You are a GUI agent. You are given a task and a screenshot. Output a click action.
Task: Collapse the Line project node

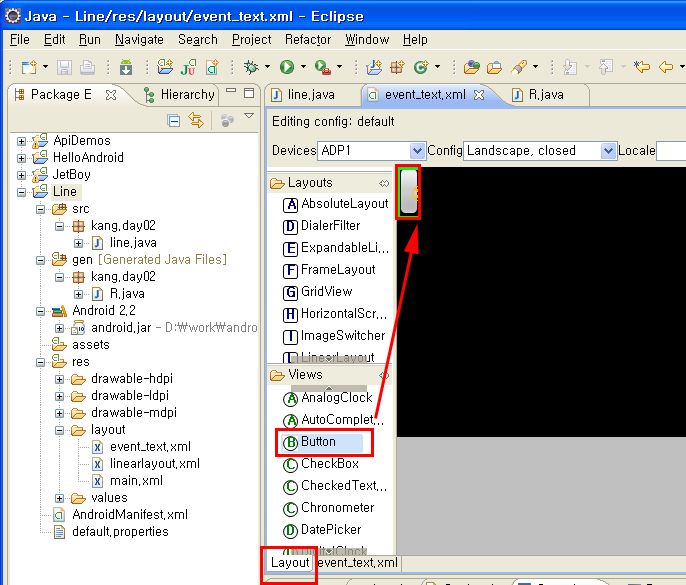21,192
